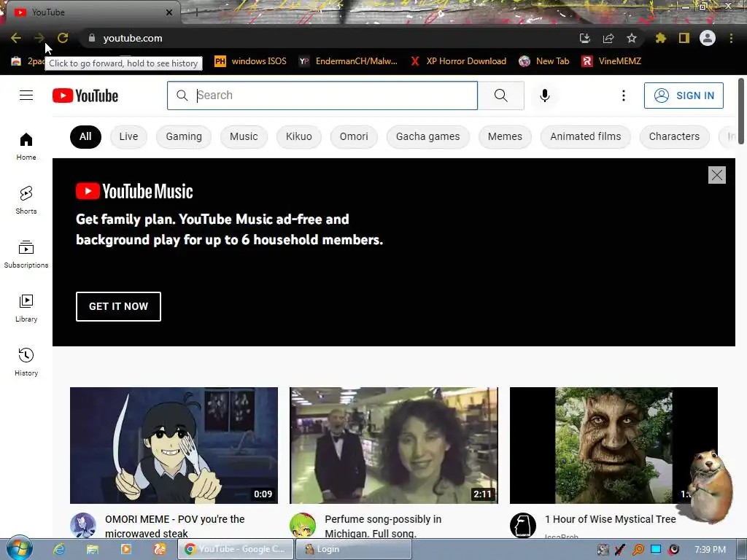The image size is (747, 560).
Task: Open Perfume song channel avatar
Action: click(x=303, y=526)
